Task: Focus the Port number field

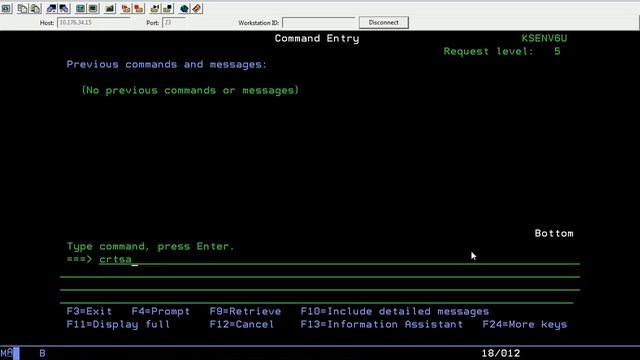Action: tap(174, 22)
